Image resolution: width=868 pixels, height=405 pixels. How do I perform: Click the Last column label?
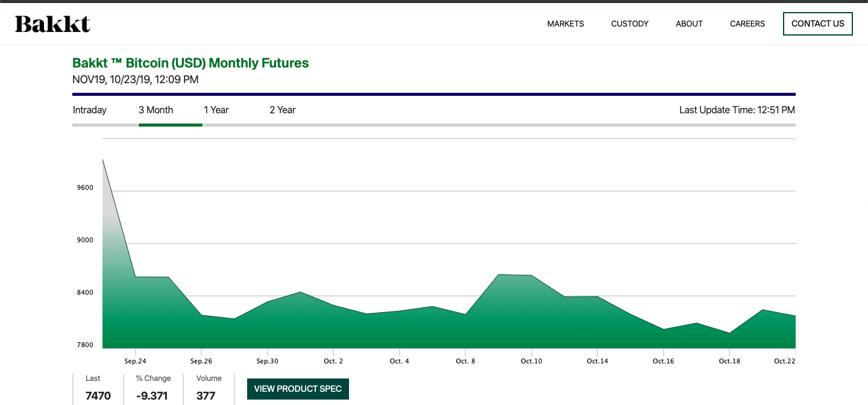[x=93, y=378]
